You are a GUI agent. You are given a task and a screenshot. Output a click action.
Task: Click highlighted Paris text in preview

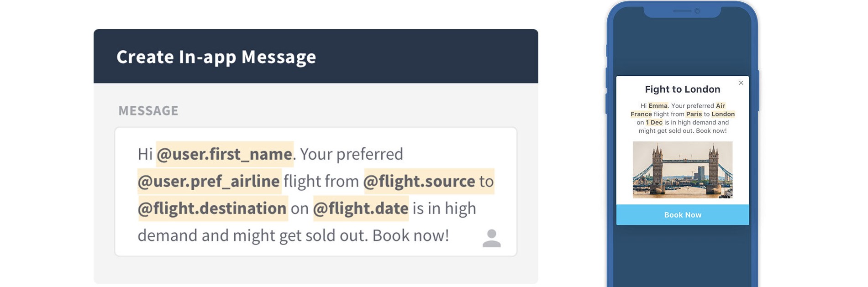pyautogui.click(x=694, y=114)
